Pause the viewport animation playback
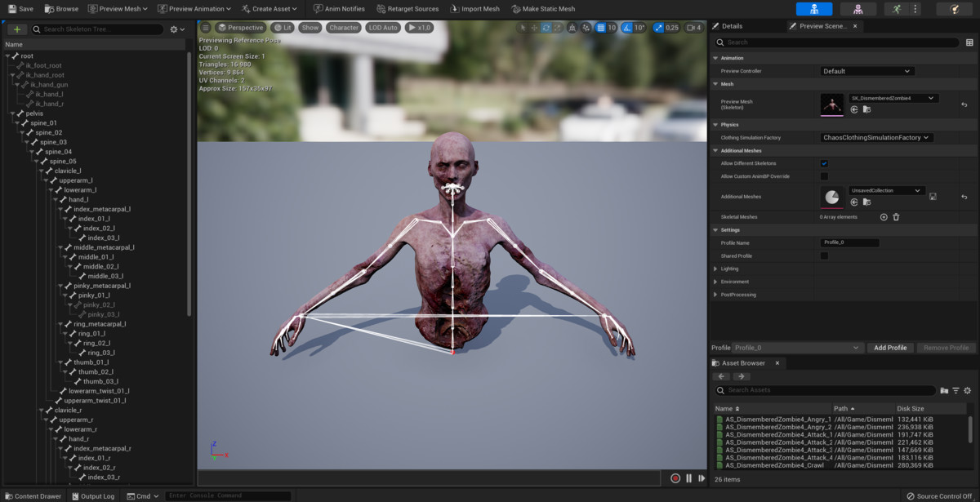The image size is (980, 502). click(x=688, y=478)
